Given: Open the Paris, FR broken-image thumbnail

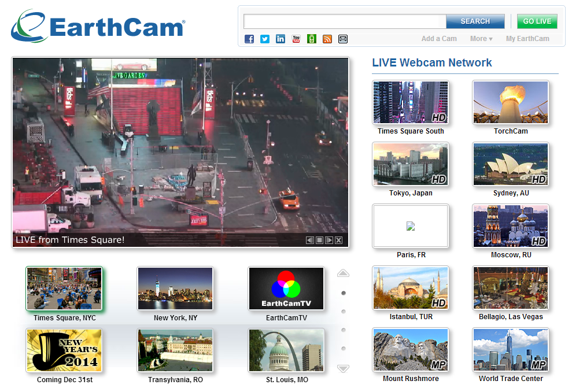Looking at the screenshot, I should tap(411, 226).
